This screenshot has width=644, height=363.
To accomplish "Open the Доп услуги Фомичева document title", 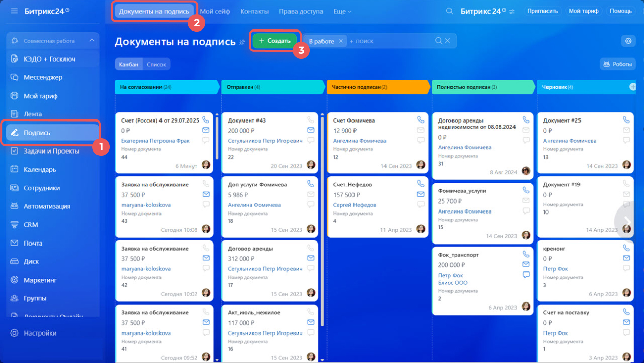I will (x=257, y=184).
